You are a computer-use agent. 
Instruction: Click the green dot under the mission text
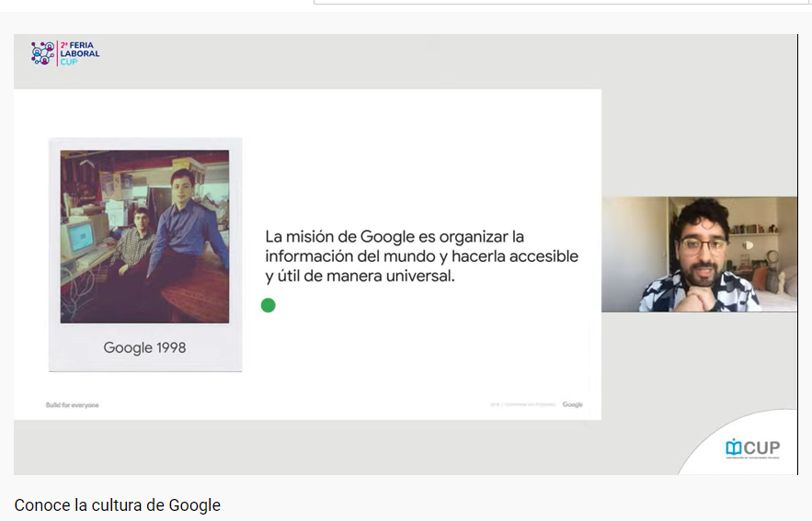click(x=268, y=305)
